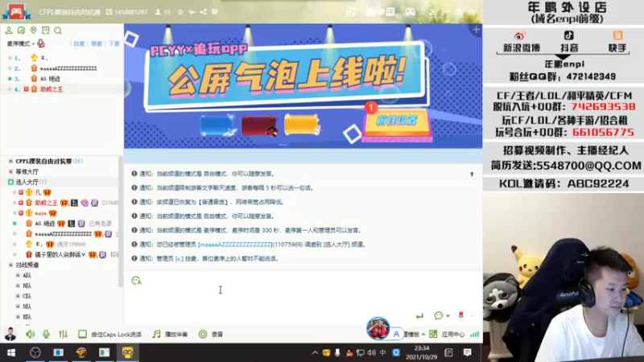Screen dimensions: 644x362
Task: Select user 凡 in 选人大厅
Action: tap(38, 192)
